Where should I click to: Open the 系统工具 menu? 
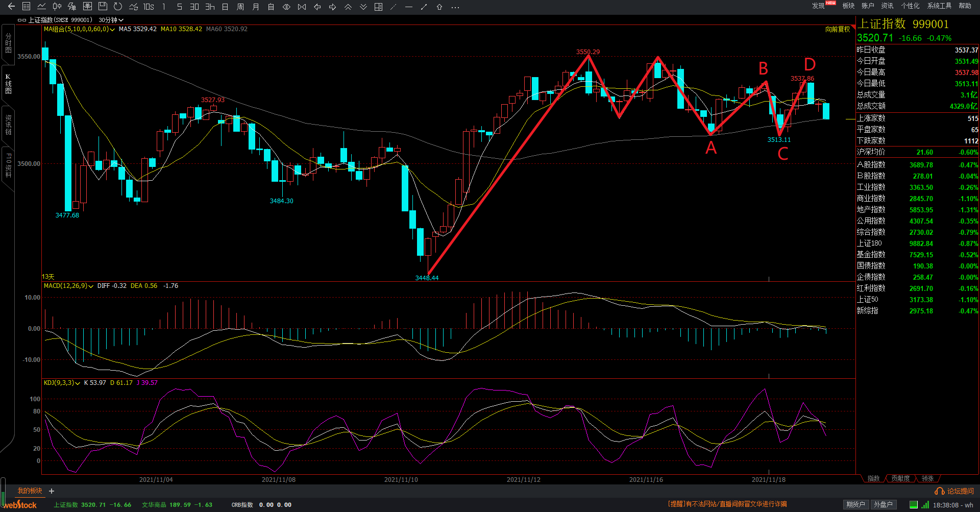(x=939, y=6)
